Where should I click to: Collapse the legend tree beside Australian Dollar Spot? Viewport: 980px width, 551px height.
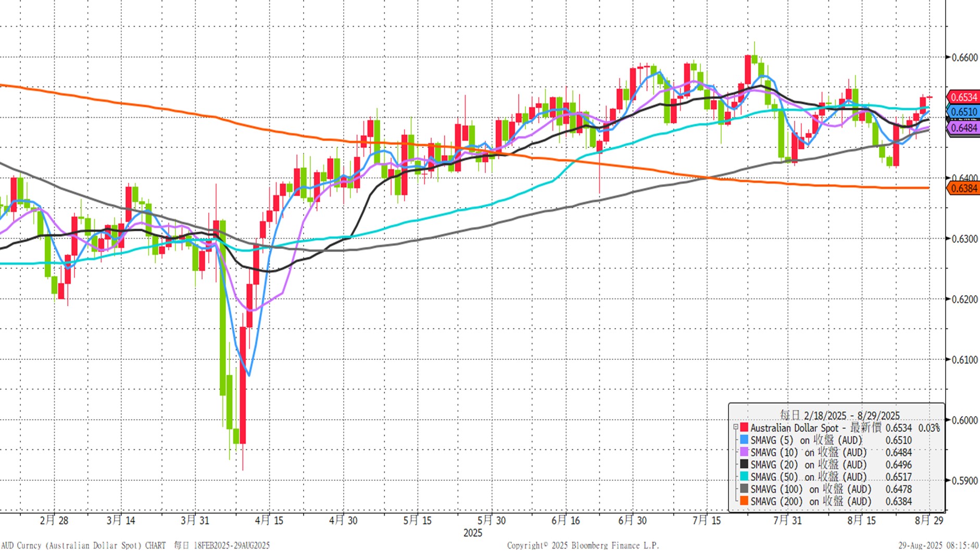[736, 427]
